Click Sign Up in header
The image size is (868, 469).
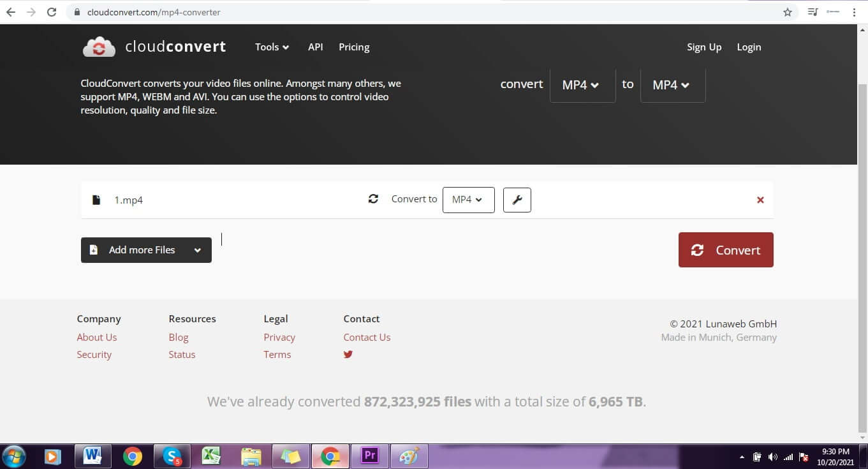pos(704,47)
